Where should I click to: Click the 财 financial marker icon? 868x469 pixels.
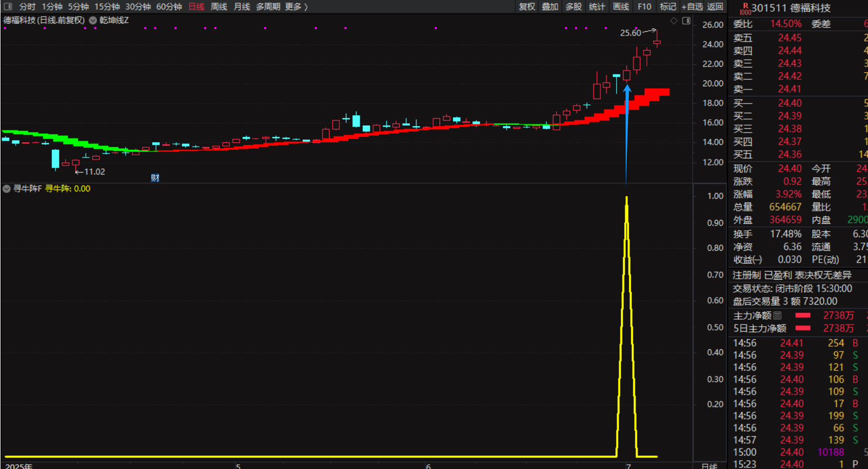point(155,178)
